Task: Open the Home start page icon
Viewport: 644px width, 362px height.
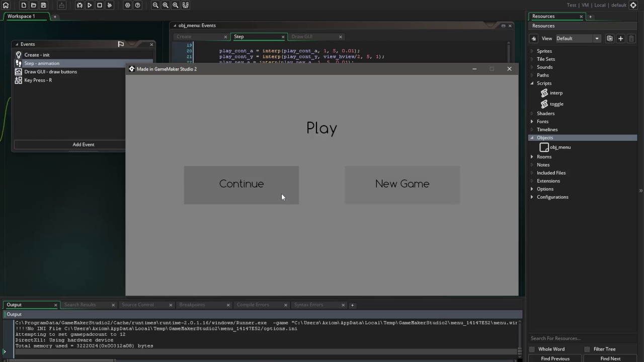Action: pos(6,5)
